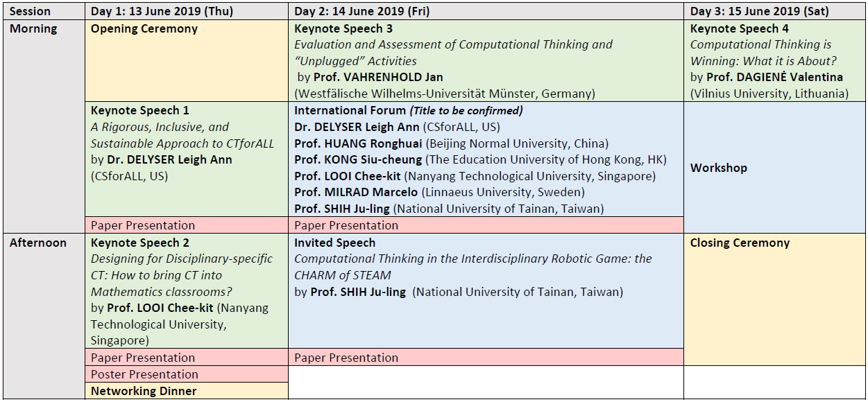The image size is (868, 402).
Task: Select the Closing Ceremony cell
Action: coord(740,243)
